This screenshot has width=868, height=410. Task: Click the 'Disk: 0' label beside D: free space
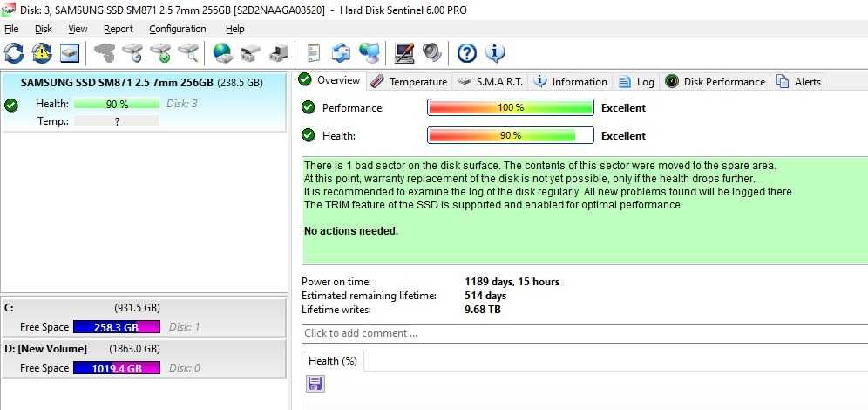[x=185, y=368]
